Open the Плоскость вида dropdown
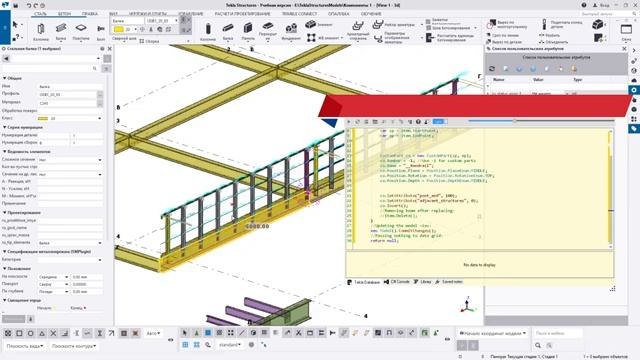Image resolution: width=640 pixels, height=360 pixels. 25,346
